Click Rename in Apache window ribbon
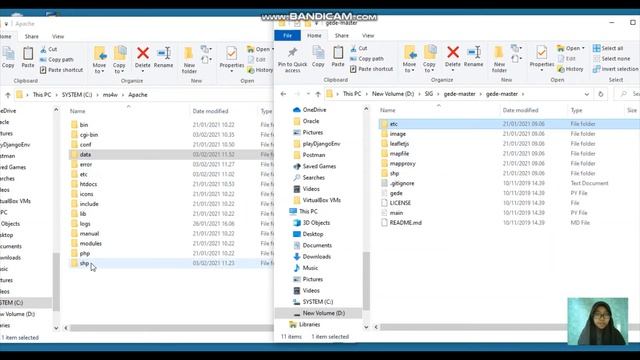The height and width of the screenshot is (360, 640). [163, 58]
